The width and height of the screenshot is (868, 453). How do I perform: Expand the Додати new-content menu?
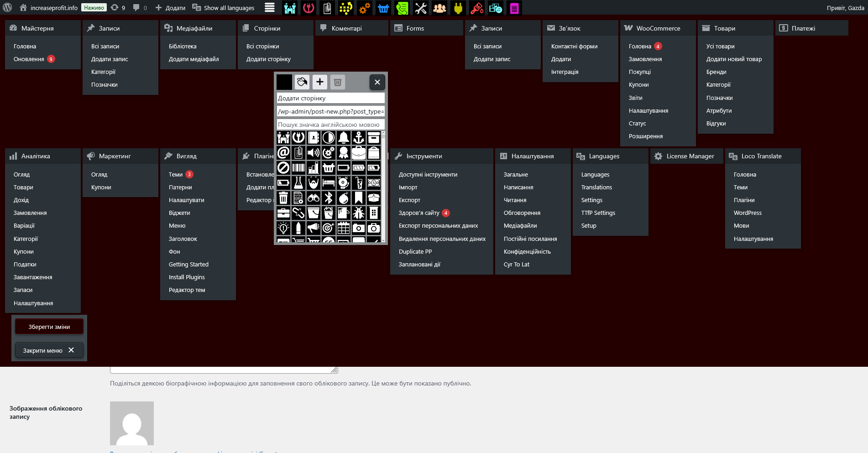click(x=170, y=8)
